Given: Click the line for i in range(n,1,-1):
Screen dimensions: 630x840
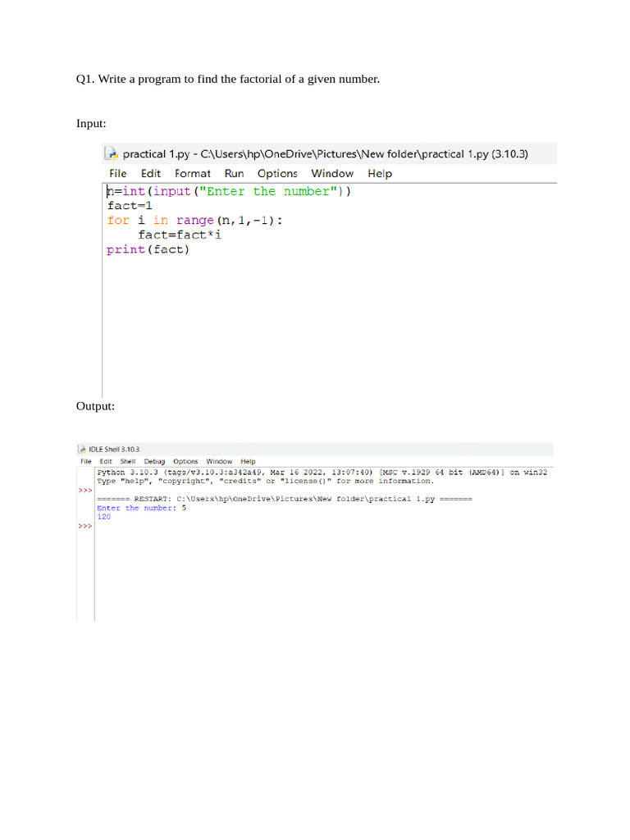Looking at the screenshot, I should [x=194, y=220].
